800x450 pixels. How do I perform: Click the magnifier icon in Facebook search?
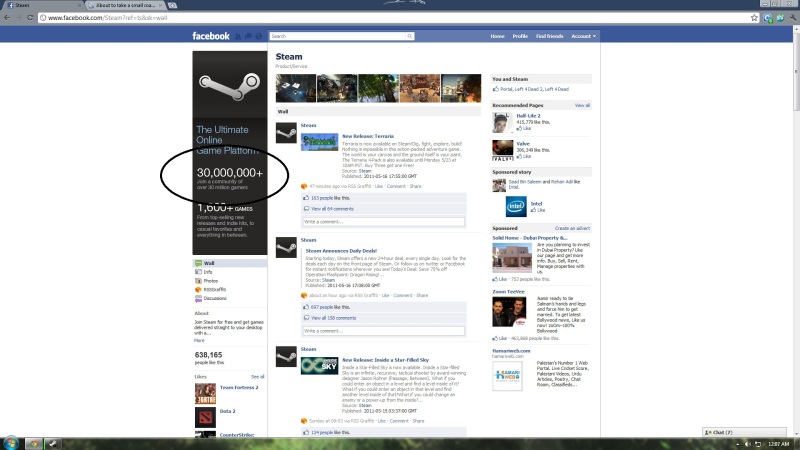[x=409, y=36]
